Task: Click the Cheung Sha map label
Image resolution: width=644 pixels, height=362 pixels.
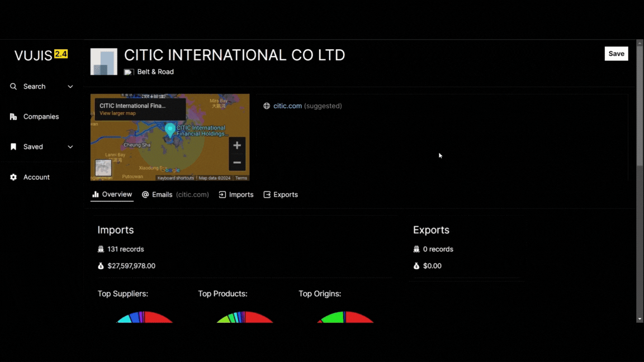Action: (x=137, y=145)
